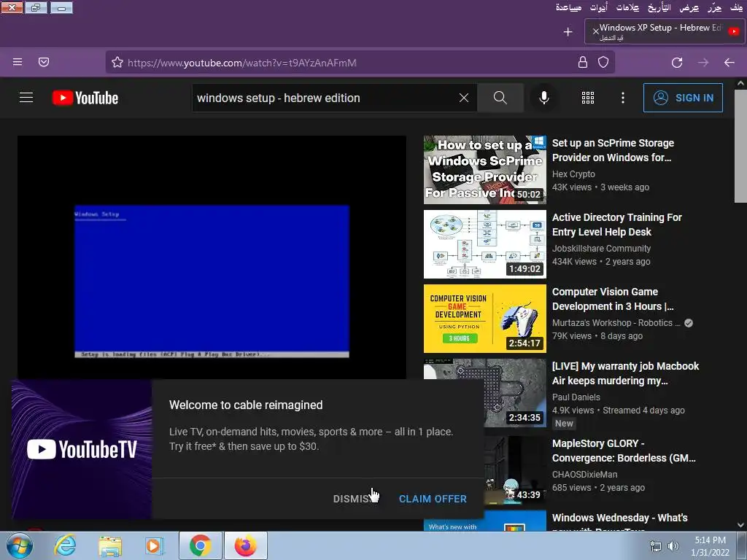Open volume speaker tray icon

coord(673,546)
